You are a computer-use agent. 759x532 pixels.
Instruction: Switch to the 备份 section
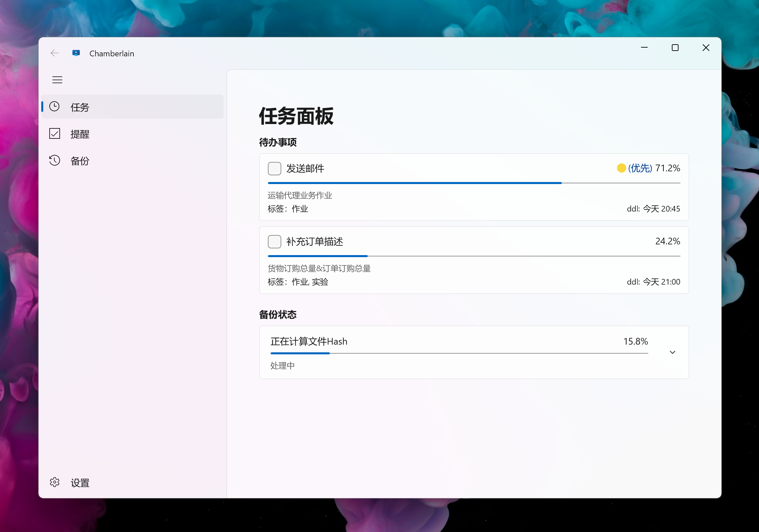point(80,161)
